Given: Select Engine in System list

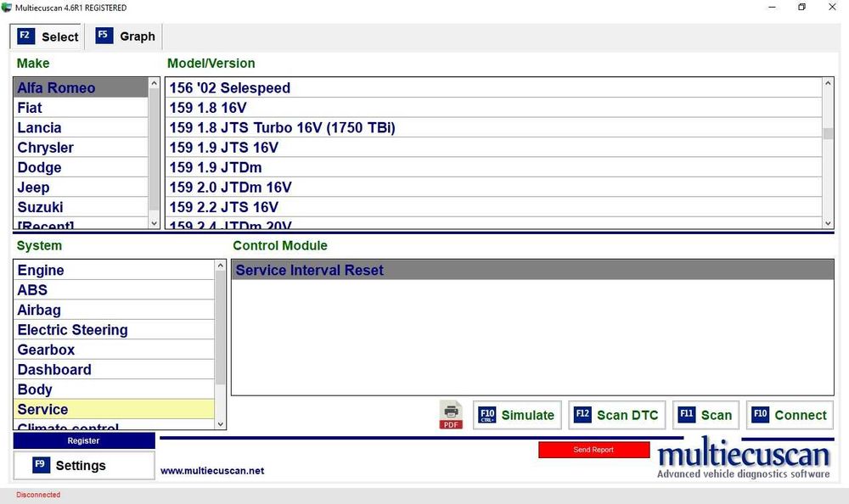Looking at the screenshot, I should tap(115, 270).
